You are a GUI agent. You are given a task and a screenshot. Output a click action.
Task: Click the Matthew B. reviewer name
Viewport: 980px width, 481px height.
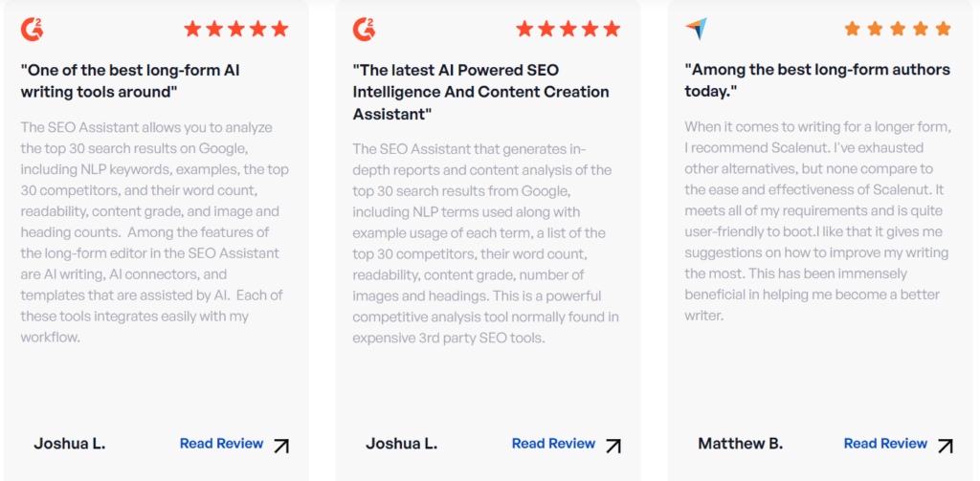click(740, 444)
